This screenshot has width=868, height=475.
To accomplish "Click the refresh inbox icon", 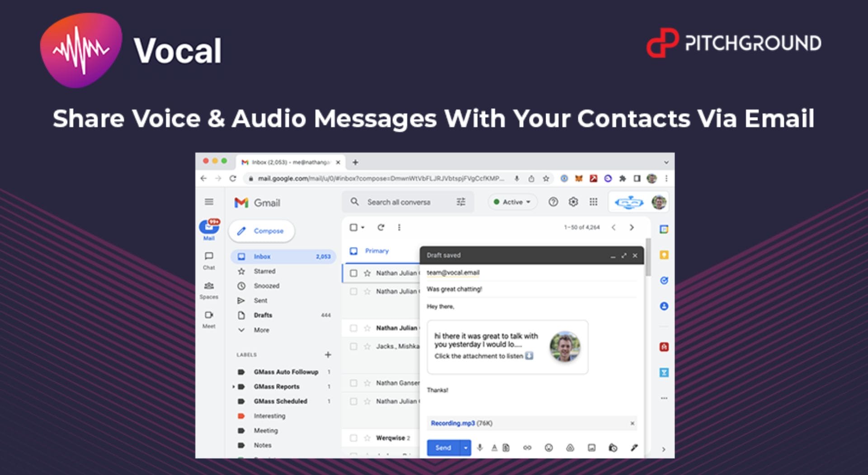I will click(x=381, y=227).
